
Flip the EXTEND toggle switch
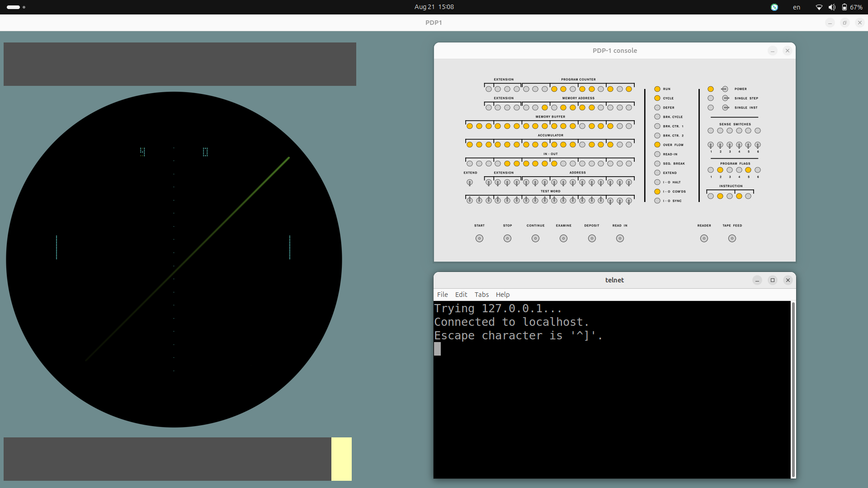470,183
